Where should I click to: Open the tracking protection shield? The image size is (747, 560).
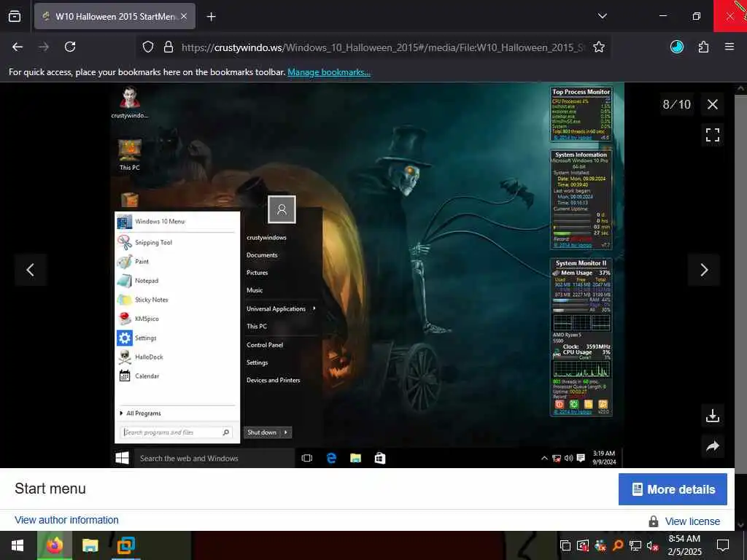pyautogui.click(x=148, y=47)
